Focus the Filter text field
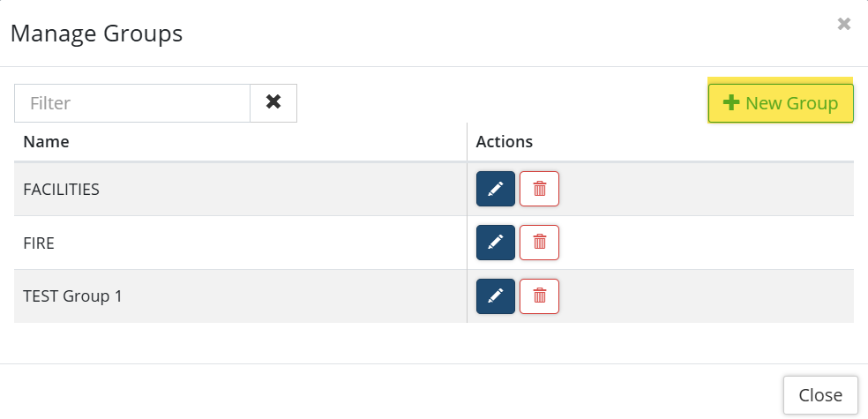 (x=132, y=102)
